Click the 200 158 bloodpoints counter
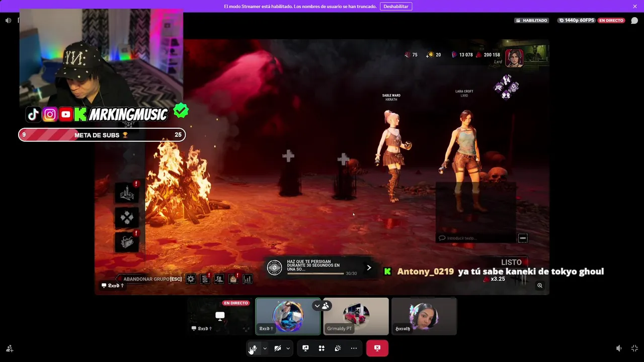Image resolution: width=644 pixels, height=362 pixels. tap(488, 55)
